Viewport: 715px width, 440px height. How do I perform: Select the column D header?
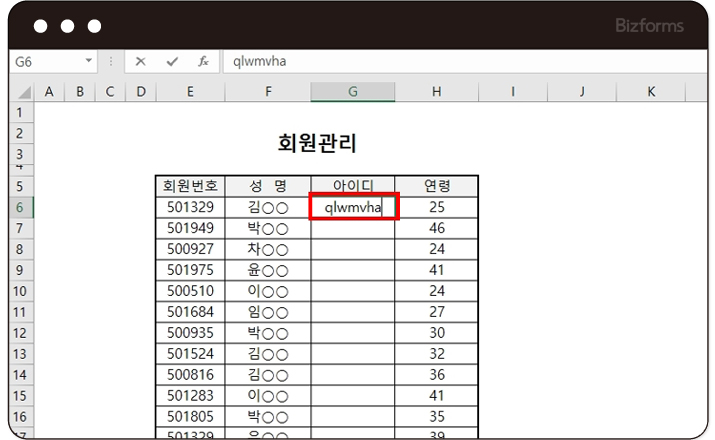click(x=141, y=92)
